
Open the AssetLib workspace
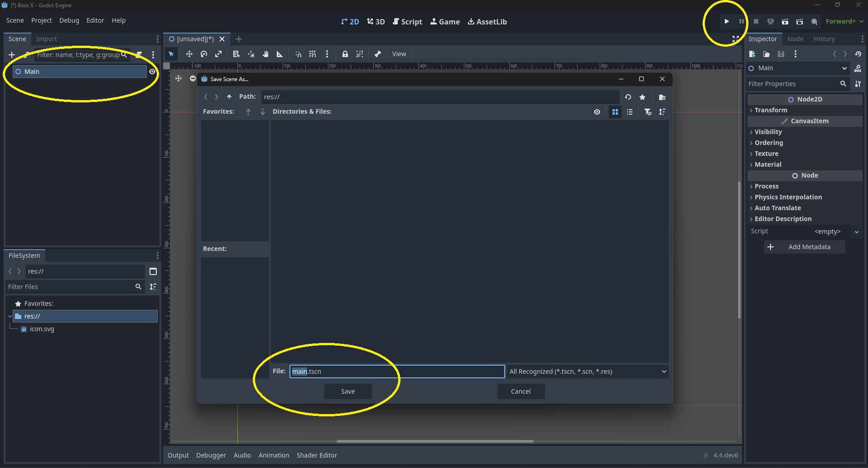pos(487,22)
